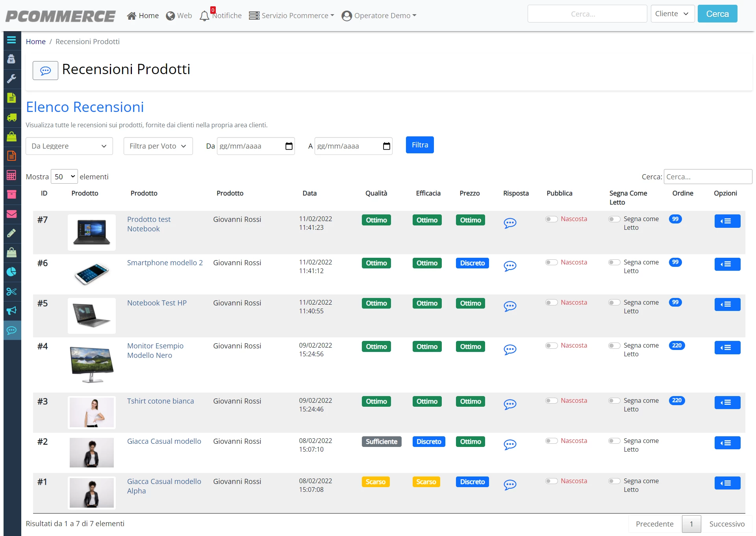Click the Notifiche bell icon

coord(204,16)
